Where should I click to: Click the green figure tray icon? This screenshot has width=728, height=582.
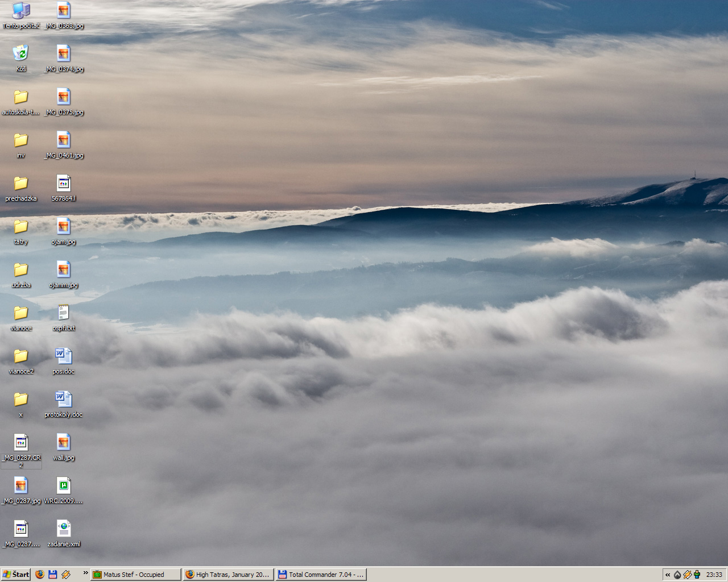697,575
